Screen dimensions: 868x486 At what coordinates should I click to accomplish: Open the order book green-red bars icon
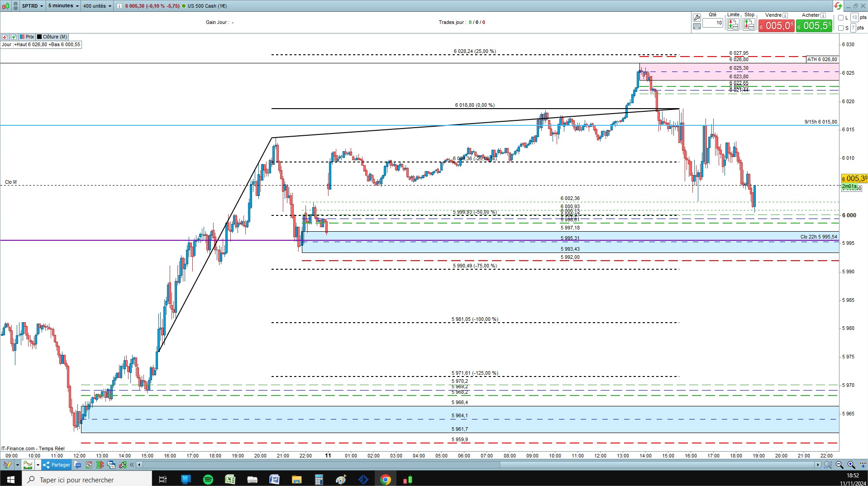pos(100,465)
